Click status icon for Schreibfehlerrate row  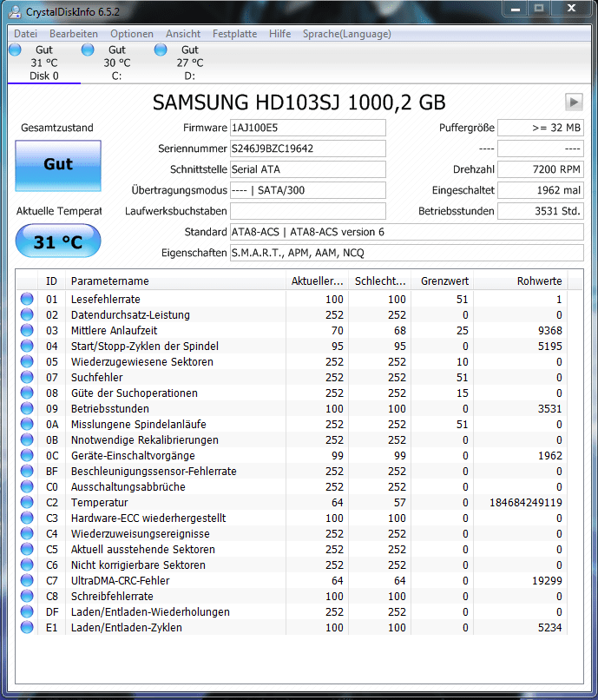pyautogui.click(x=27, y=596)
